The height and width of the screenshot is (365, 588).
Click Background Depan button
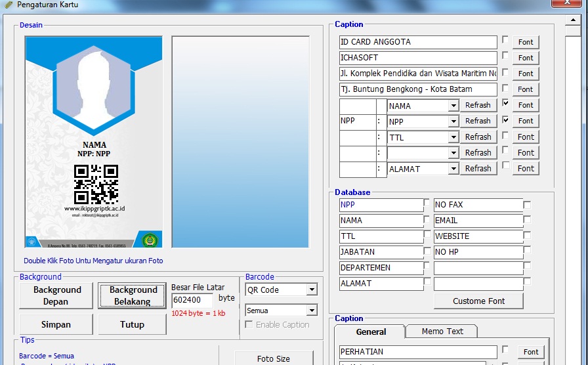(56, 295)
